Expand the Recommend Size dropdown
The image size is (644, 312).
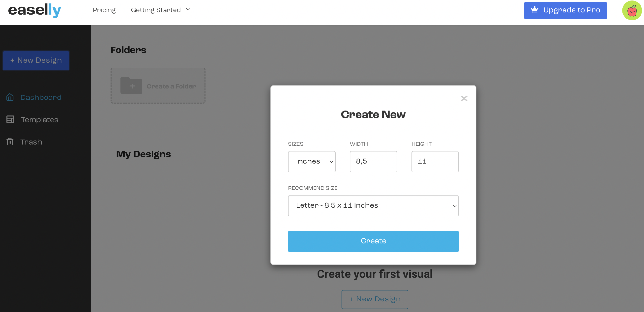click(x=373, y=206)
